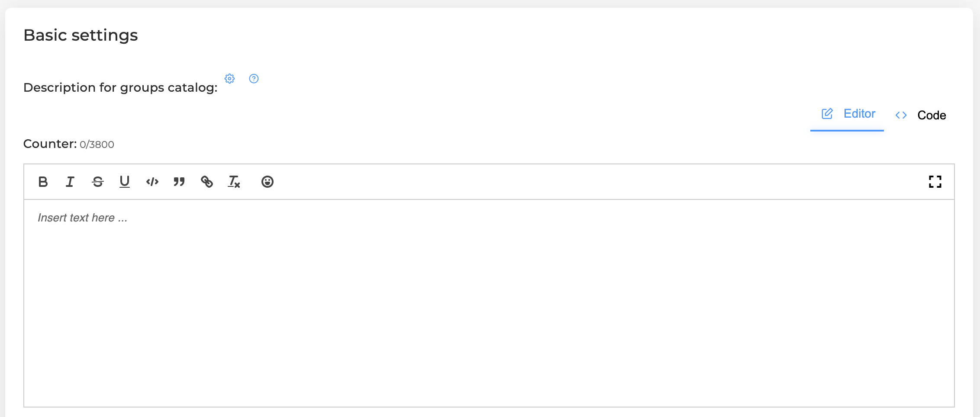980x417 pixels.
Task: Clear text formatting with the Tx icon
Action: (234, 182)
